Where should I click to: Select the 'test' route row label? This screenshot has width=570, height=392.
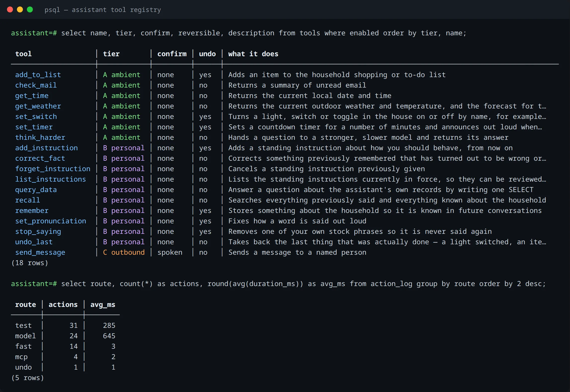tap(23, 326)
